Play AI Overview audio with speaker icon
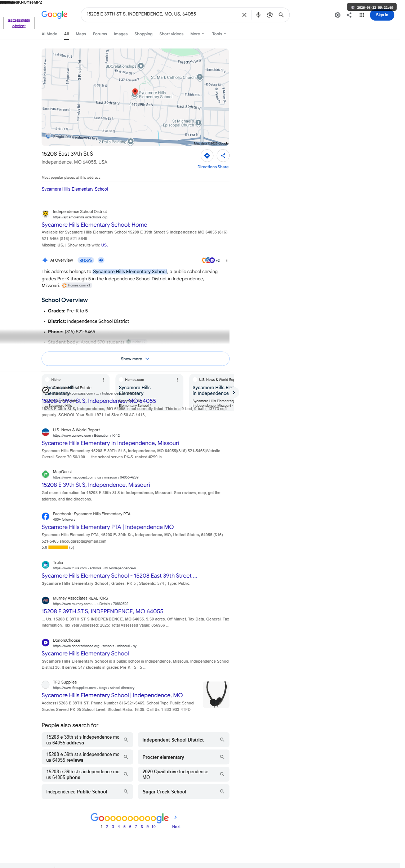This screenshot has width=405, height=868. click(x=101, y=260)
